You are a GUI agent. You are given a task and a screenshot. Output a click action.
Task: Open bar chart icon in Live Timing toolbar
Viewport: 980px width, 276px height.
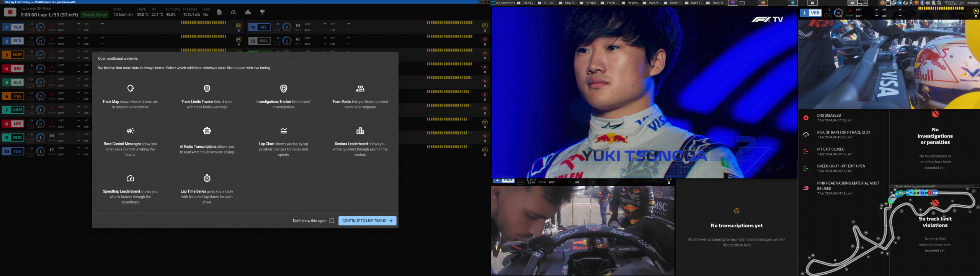[x=248, y=12]
